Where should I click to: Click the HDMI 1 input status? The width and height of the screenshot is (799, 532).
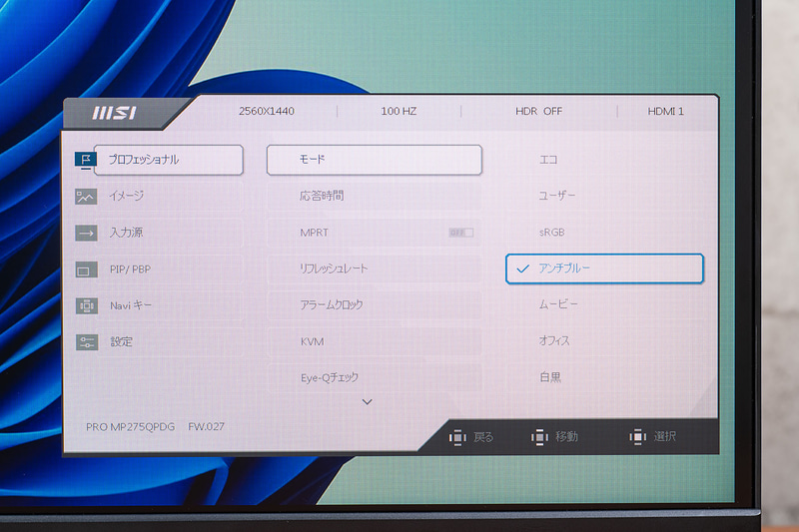coord(665,111)
